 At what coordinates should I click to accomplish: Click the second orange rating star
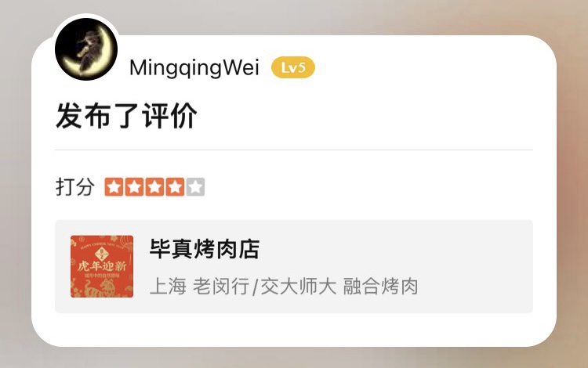tap(134, 187)
